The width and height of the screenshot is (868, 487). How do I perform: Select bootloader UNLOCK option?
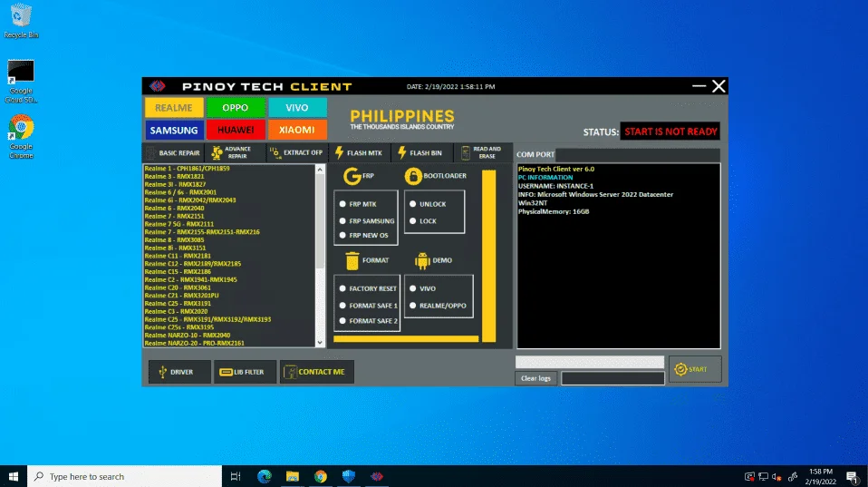[428, 204]
